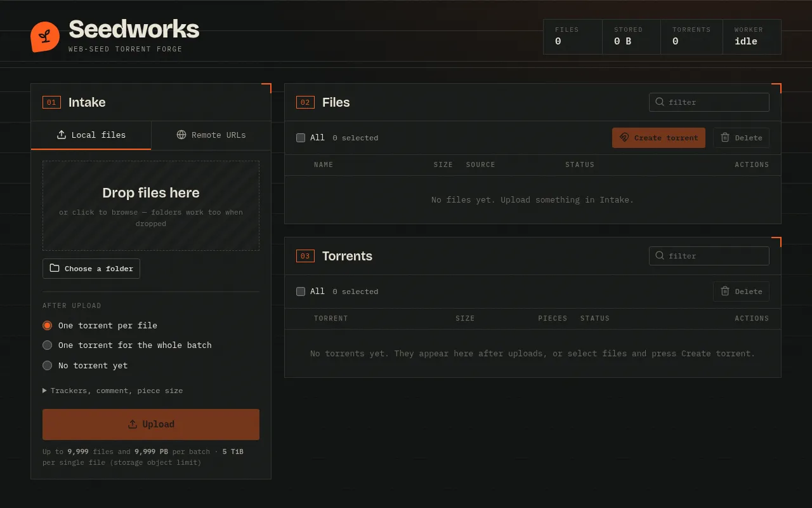812x508 pixels.
Task: Select One torrent for the whole batch
Action: pos(47,345)
